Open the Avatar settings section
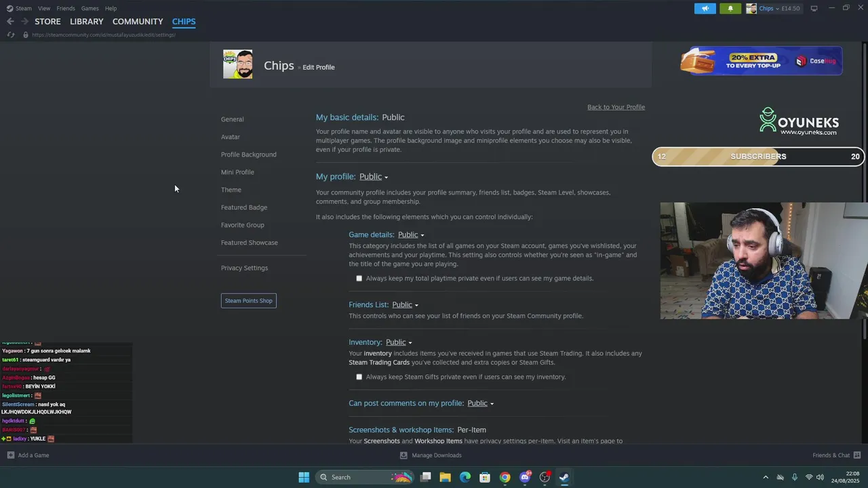This screenshot has height=488, width=868. click(231, 137)
